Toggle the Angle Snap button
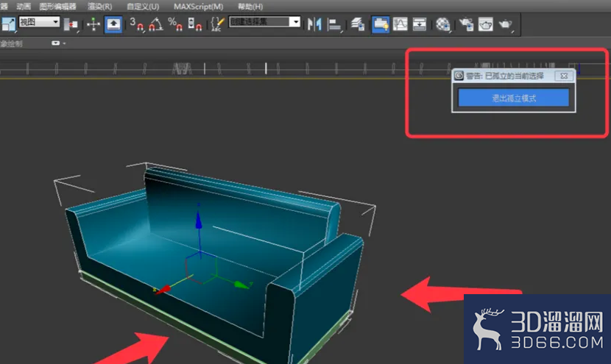This screenshot has height=364, width=611. (x=156, y=24)
